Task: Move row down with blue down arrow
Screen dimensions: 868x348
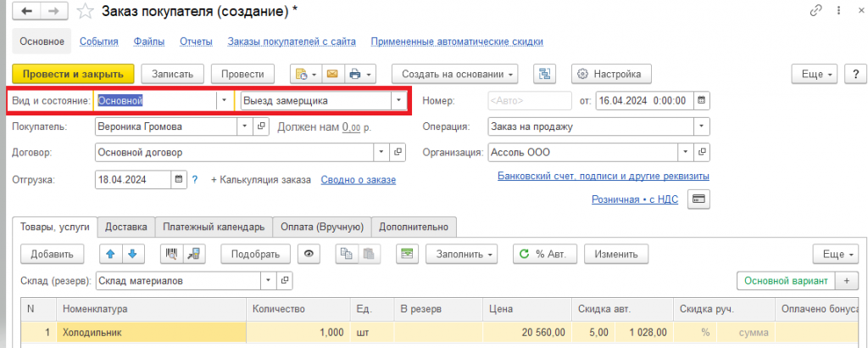Action: coord(132,255)
